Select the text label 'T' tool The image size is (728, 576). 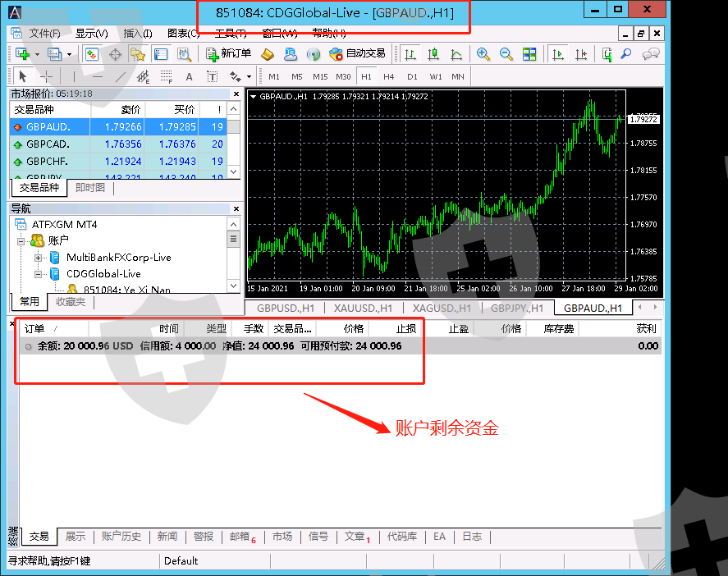click(x=213, y=76)
